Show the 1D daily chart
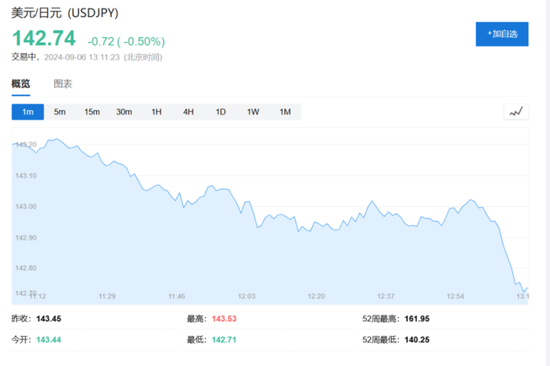The height and width of the screenshot is (366, 550). pos(221,112)
